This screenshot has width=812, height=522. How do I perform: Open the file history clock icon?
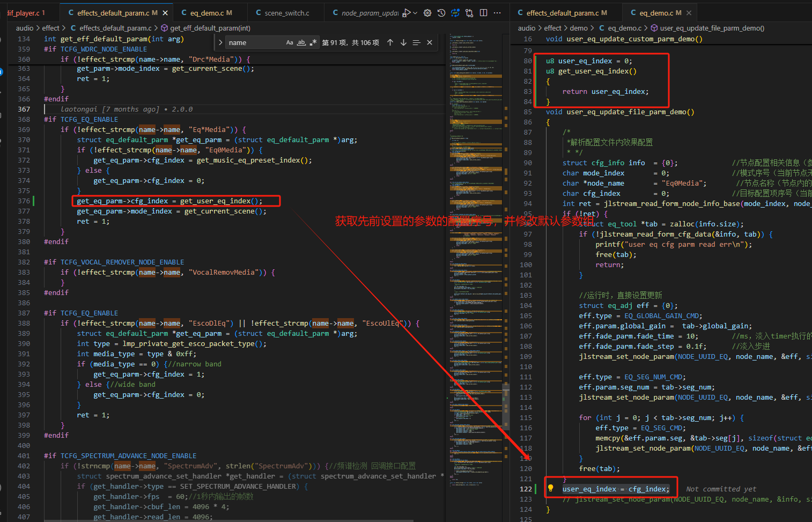(x=441, y=13)
